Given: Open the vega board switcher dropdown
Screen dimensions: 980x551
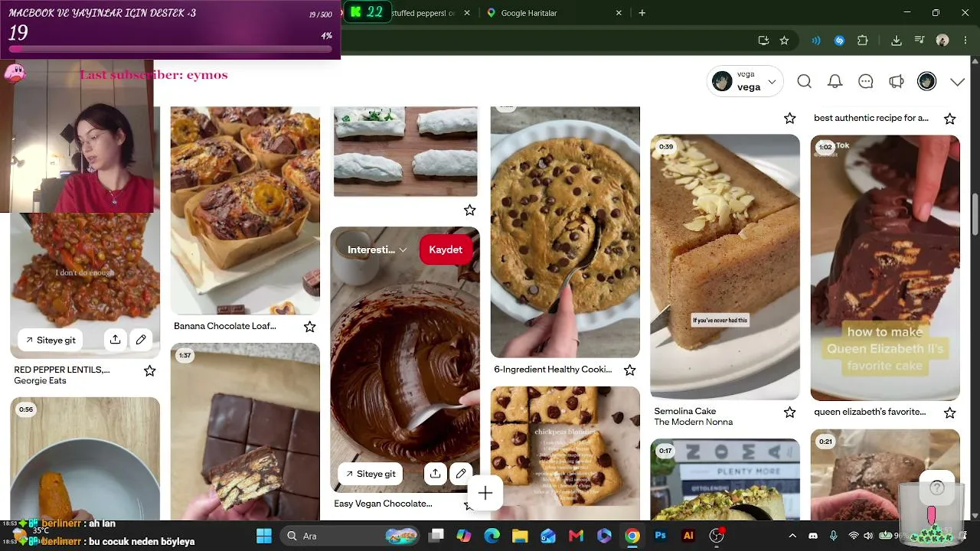Looking at the screenshot, I should [746, 81].
